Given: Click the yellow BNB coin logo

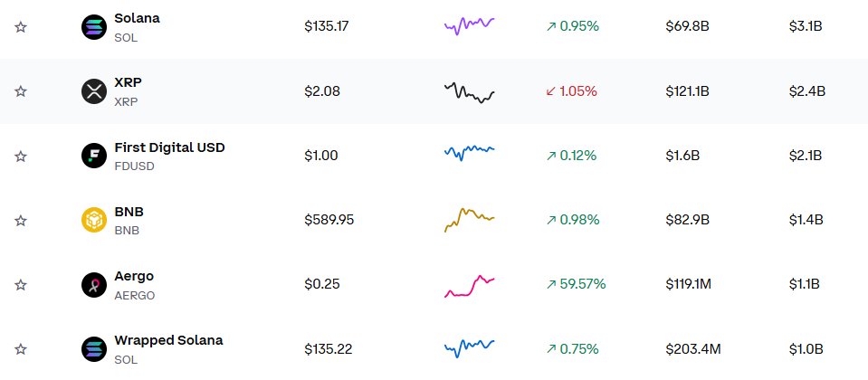Looking at the screenshot, I should coord(94,220).
